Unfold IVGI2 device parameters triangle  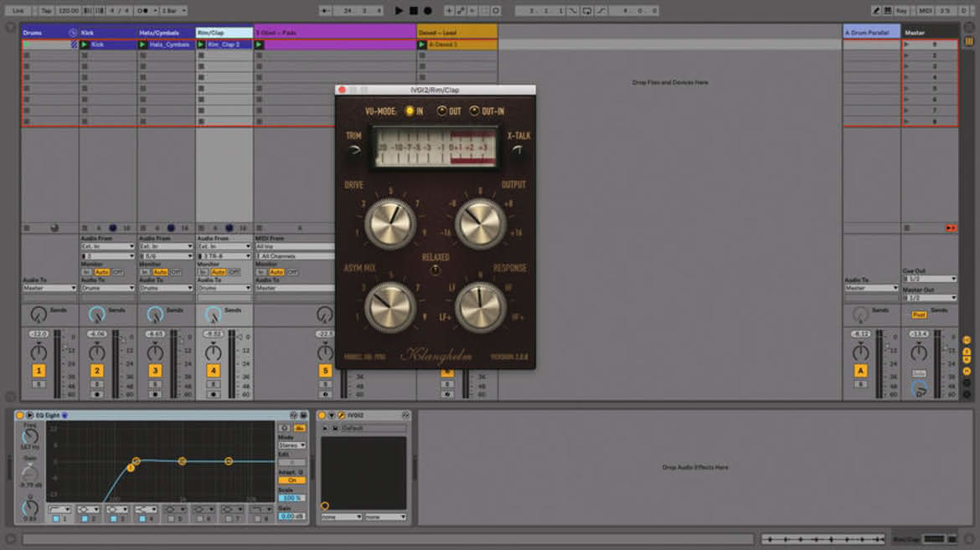(x=332, y=415)
